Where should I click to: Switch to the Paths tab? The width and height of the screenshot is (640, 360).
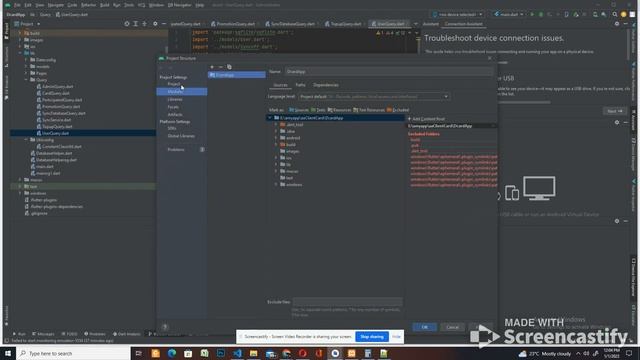tap(300, 85)
